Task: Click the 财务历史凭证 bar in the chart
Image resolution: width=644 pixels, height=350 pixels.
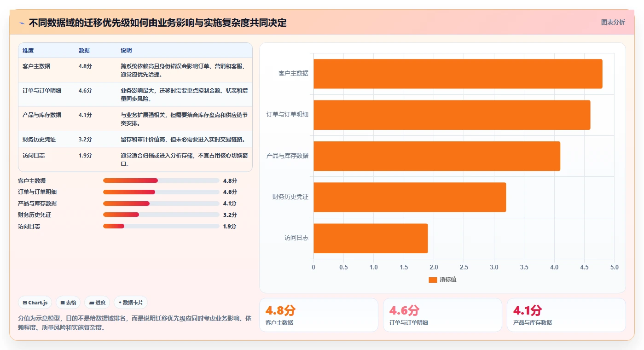Action: tap(410, 197)
